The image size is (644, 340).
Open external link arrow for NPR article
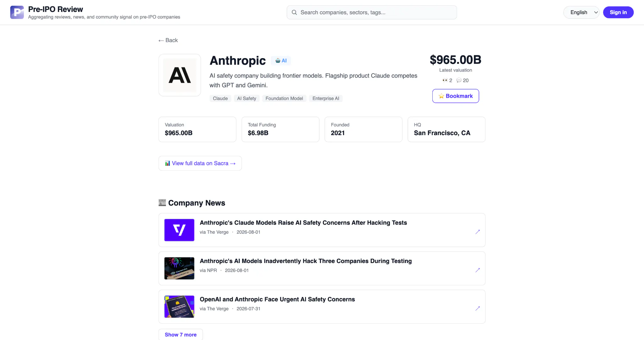pyautogui.click(x=477, y=270)
